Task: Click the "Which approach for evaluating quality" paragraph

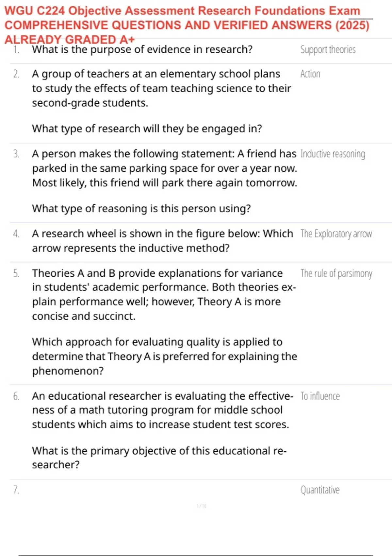Action: pos(164,356)
